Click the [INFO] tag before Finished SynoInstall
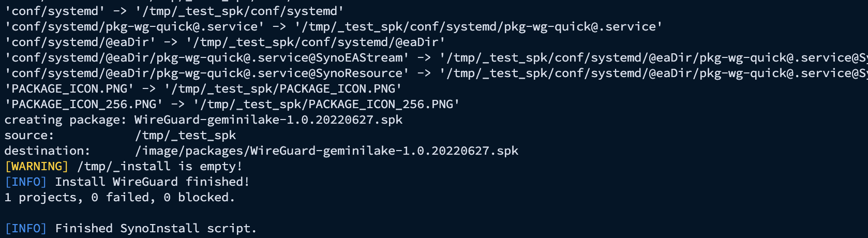This screenshot has width=868, height=238. pos(25,229)
